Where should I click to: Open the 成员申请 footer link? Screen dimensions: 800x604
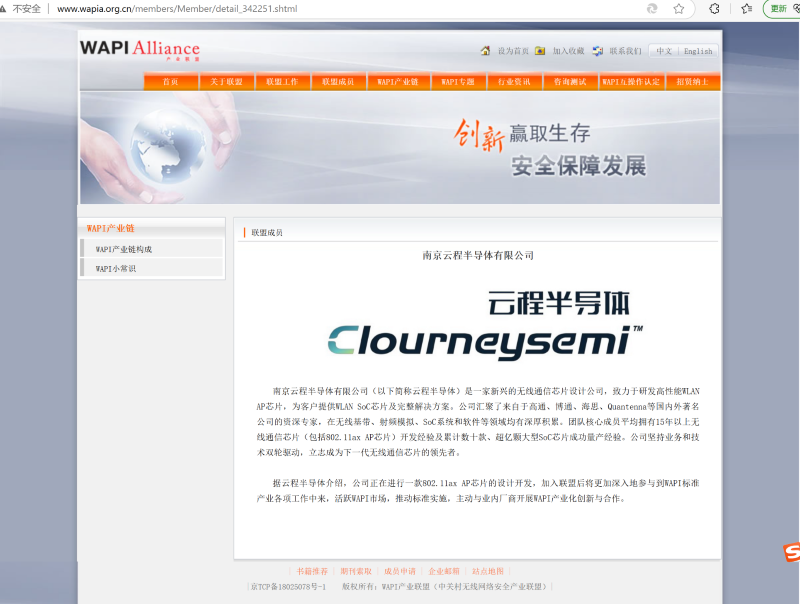pos(399,571)
